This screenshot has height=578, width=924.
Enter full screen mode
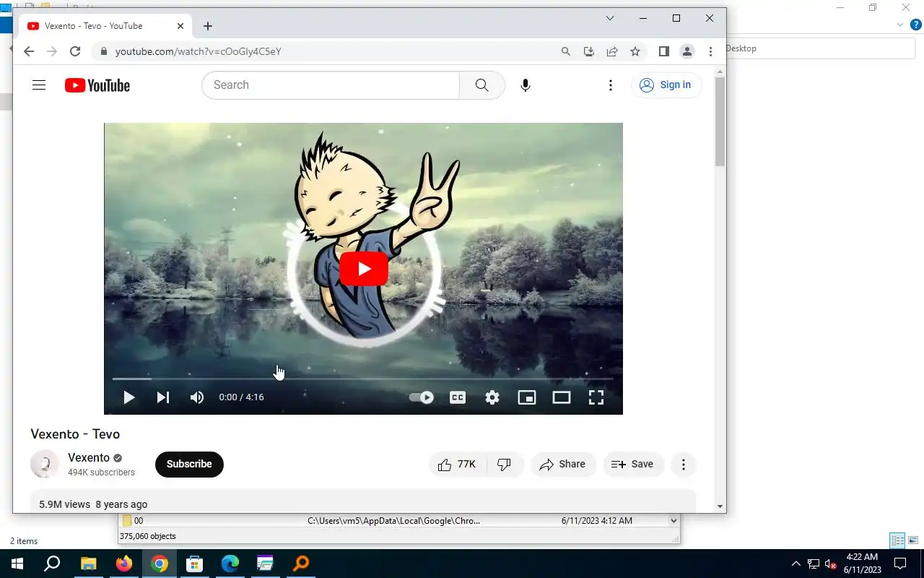click(x=596, y=397)
